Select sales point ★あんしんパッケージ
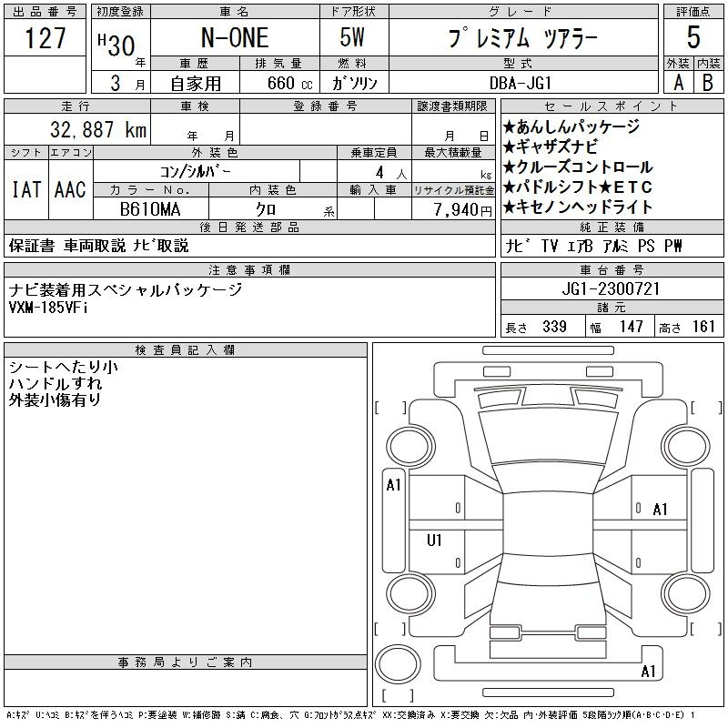728x728 pixels. click(x=571, y=126)
